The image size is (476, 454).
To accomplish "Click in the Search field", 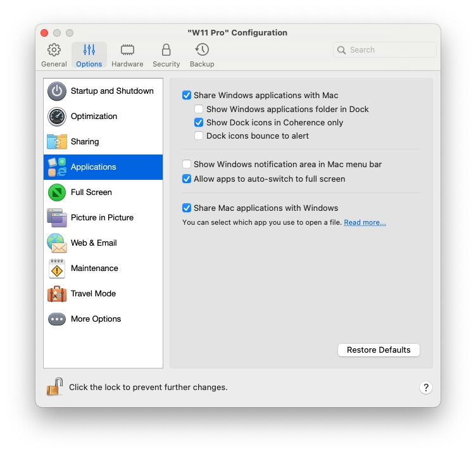I will tap(389, 50).
